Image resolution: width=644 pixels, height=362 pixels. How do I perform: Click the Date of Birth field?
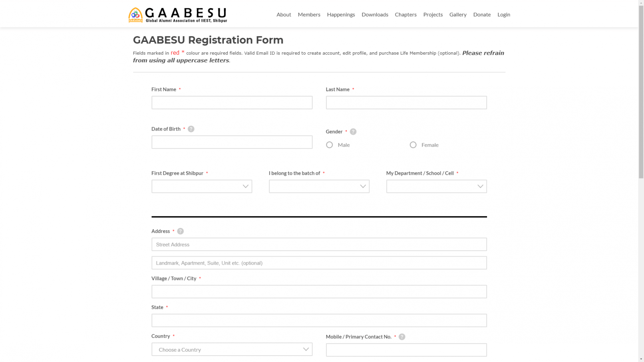232,142
